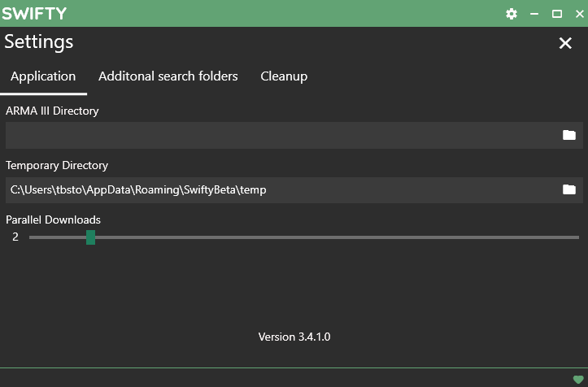This screenshot has height=387, width=588.
Task: Close the Settings panel with the X
Action: 565,43
